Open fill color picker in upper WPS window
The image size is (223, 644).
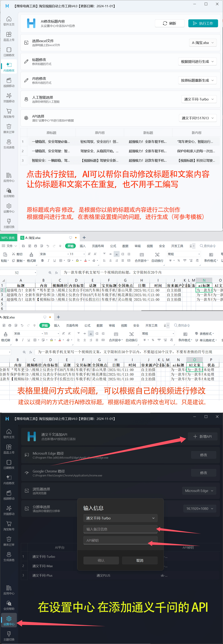[x=78, y=260]
